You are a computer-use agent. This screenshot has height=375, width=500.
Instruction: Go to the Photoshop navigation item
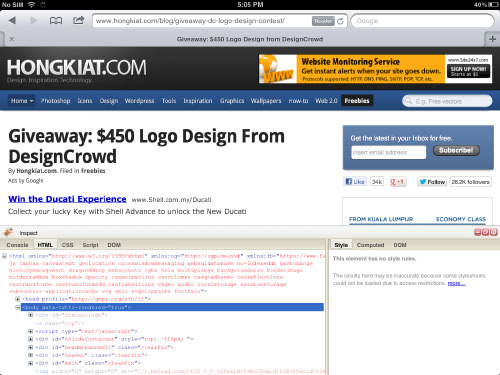click(x=55, y=101)
